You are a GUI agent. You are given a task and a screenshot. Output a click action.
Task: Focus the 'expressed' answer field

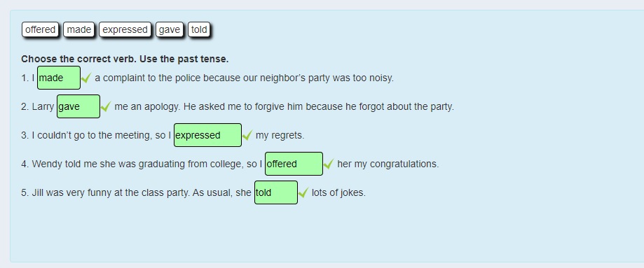click(208, 135)
